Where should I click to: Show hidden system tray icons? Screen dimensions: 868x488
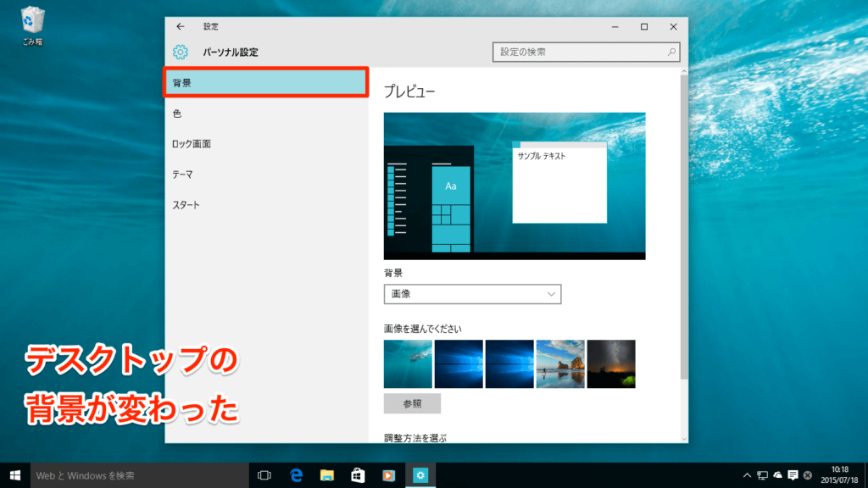tap(747, 475)
